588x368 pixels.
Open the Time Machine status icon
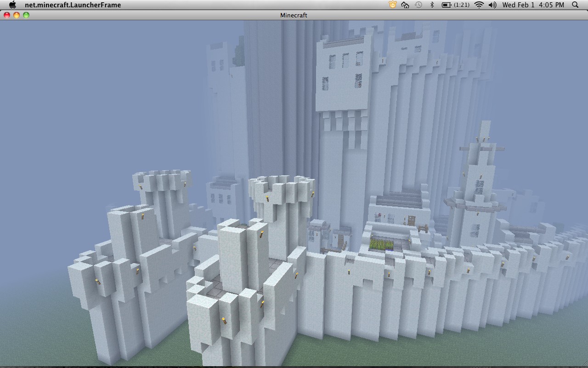[418, 5]
